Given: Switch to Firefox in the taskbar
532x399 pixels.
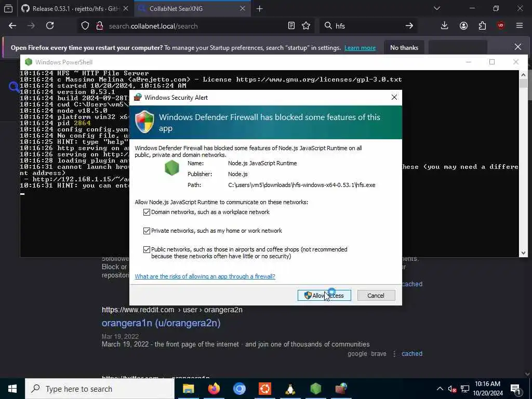Looking at the screenshot, I should coord(214,389).
